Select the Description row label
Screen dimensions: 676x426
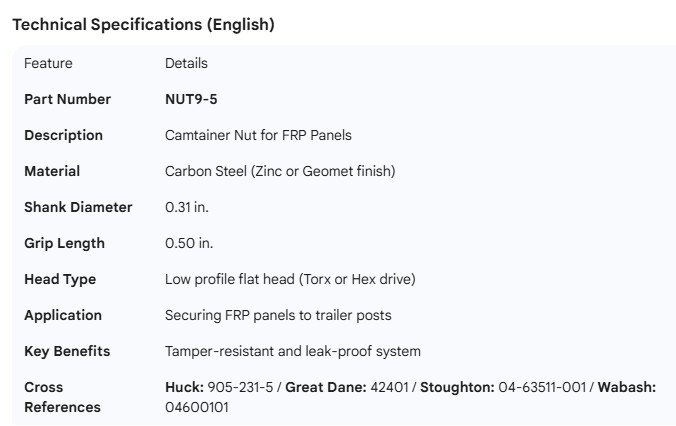coord(63,135)
